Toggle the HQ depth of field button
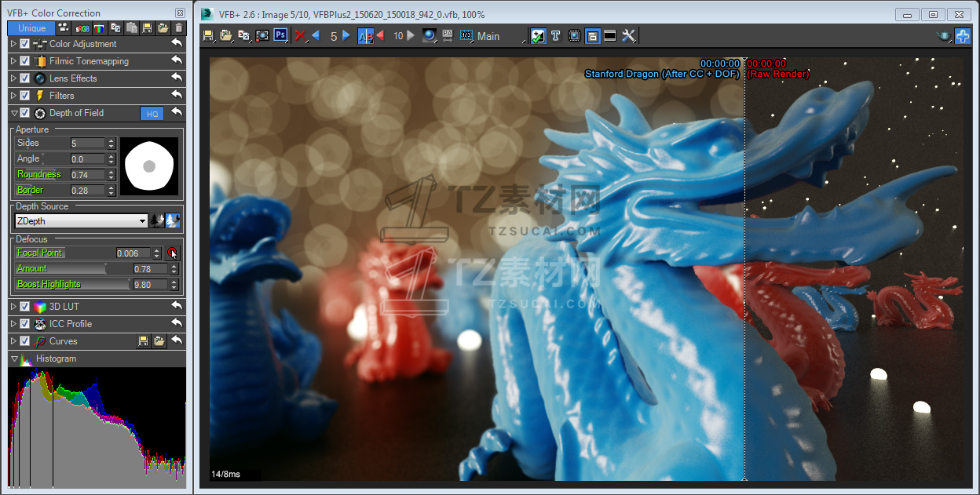The width and height of the screenshot is (980, 495). point(152,114)
